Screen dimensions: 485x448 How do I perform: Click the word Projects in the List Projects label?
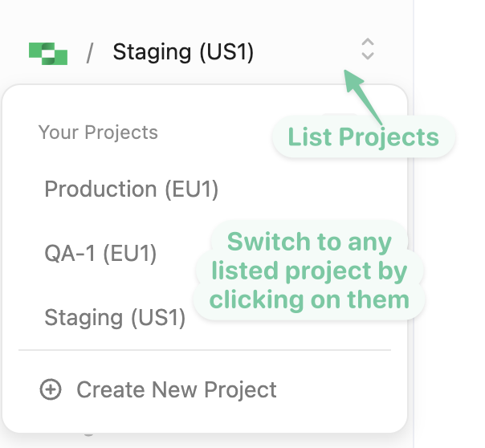pos(389,137)
